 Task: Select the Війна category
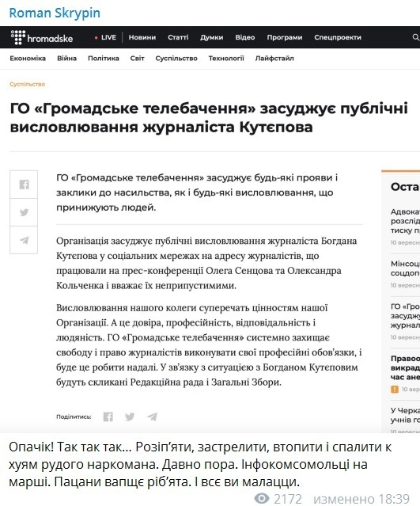click(x=66, y=59)
